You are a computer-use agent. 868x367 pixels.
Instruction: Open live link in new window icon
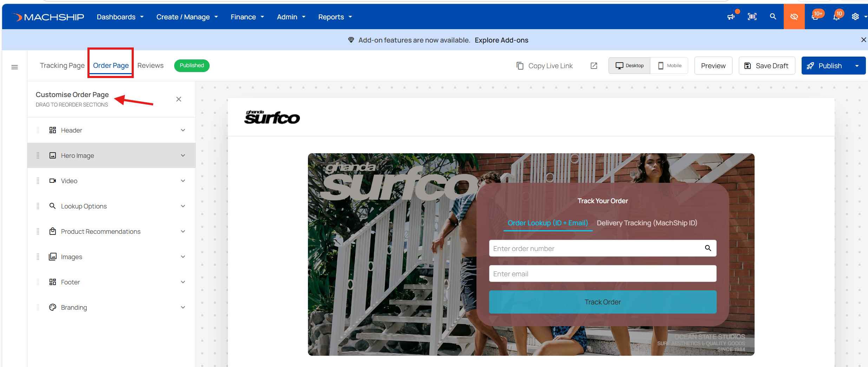(594, 66)
